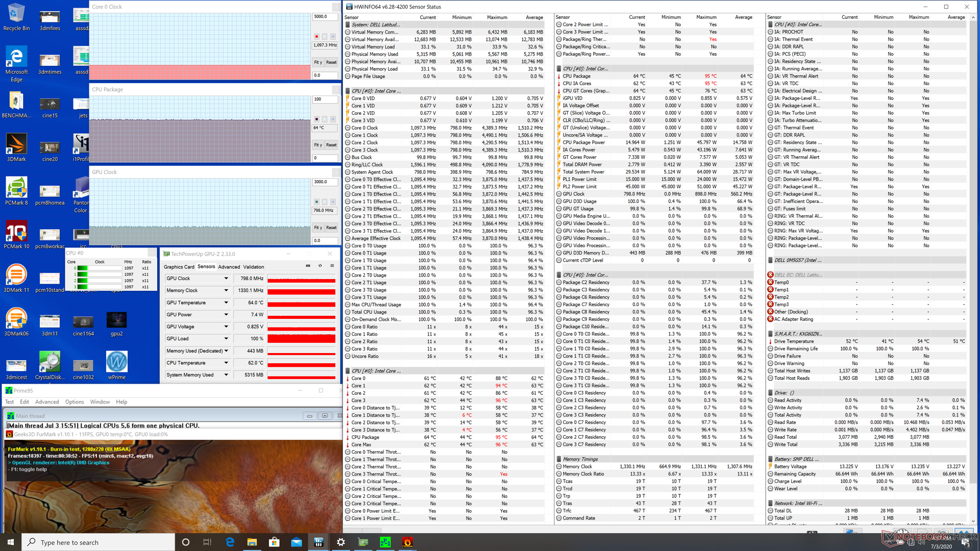Select the PCMark 8 desktop shortcut
Viewport: 980px width, 551px height.
(x=16, y=191)
